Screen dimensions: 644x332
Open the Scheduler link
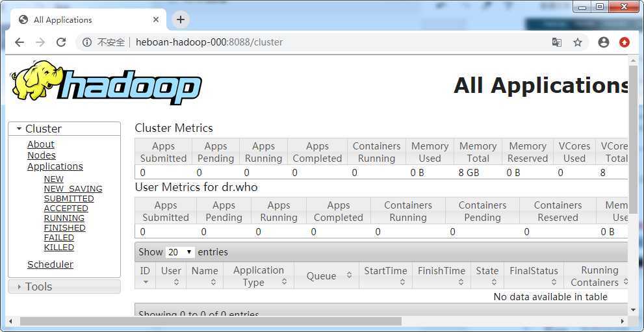pyautogui.click(x=50, y=264)
